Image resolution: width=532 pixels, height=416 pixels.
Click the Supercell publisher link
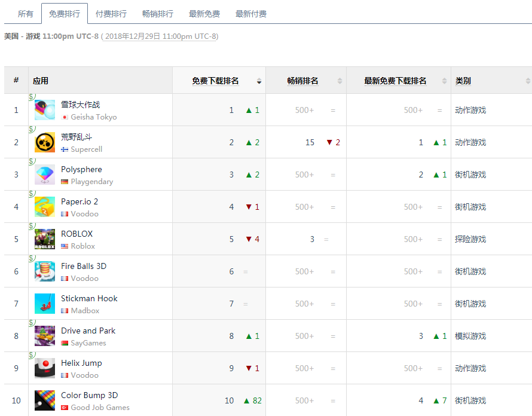[x=86, y=149]
